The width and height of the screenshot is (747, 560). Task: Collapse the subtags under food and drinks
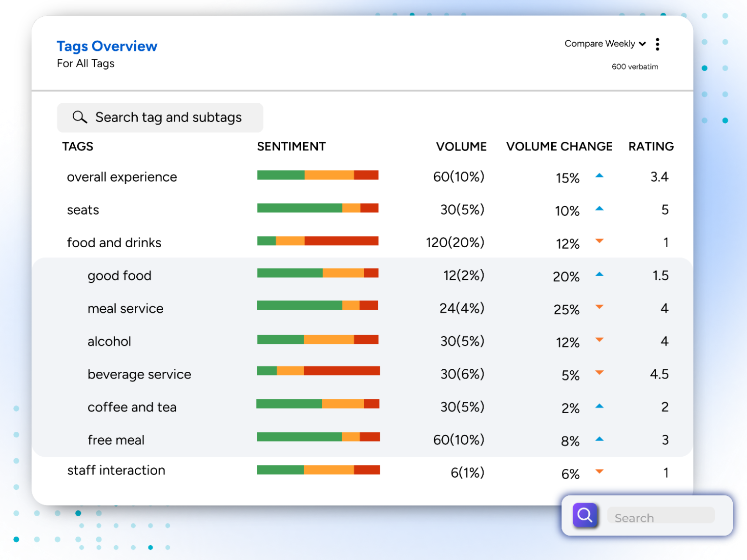pyautogui.click(x=114, y=243)
